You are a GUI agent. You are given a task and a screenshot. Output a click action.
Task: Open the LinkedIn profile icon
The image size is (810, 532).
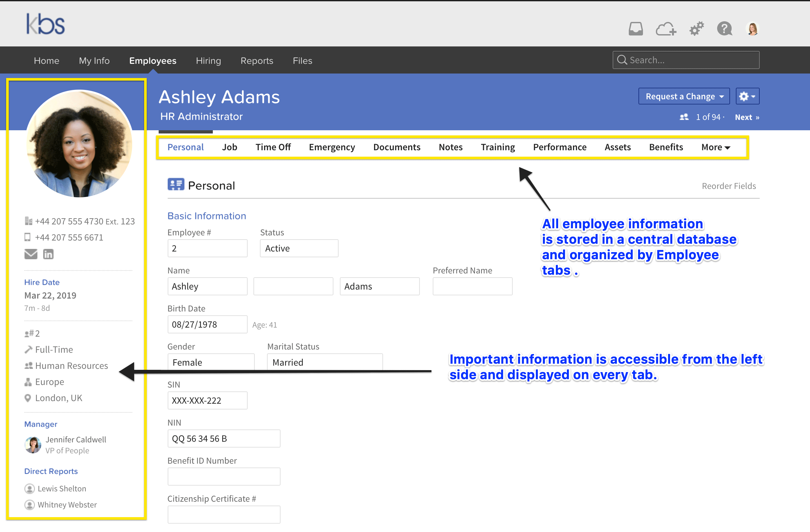click(48, 254)
